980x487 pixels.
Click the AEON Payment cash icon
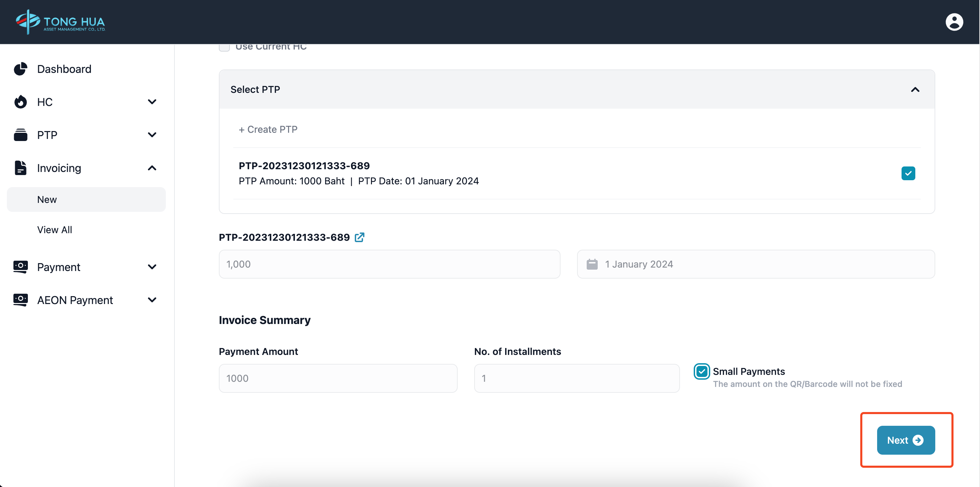coord(21,300)
